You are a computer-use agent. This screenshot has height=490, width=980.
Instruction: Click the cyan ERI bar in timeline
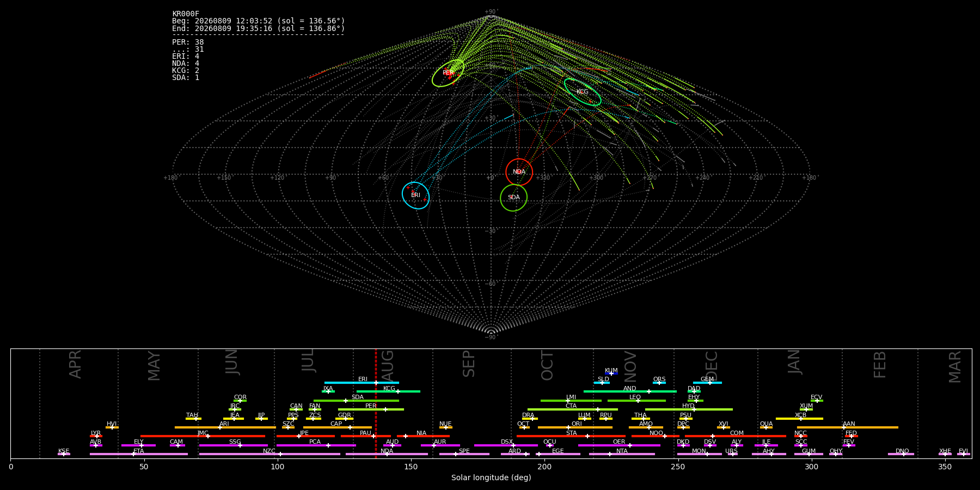point(362,383)
